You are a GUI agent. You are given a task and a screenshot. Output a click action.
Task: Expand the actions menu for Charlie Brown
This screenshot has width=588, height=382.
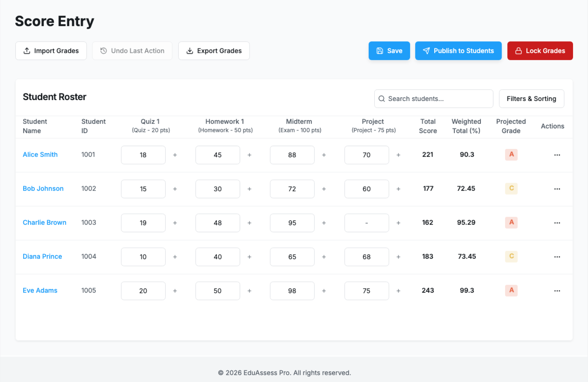557,223
